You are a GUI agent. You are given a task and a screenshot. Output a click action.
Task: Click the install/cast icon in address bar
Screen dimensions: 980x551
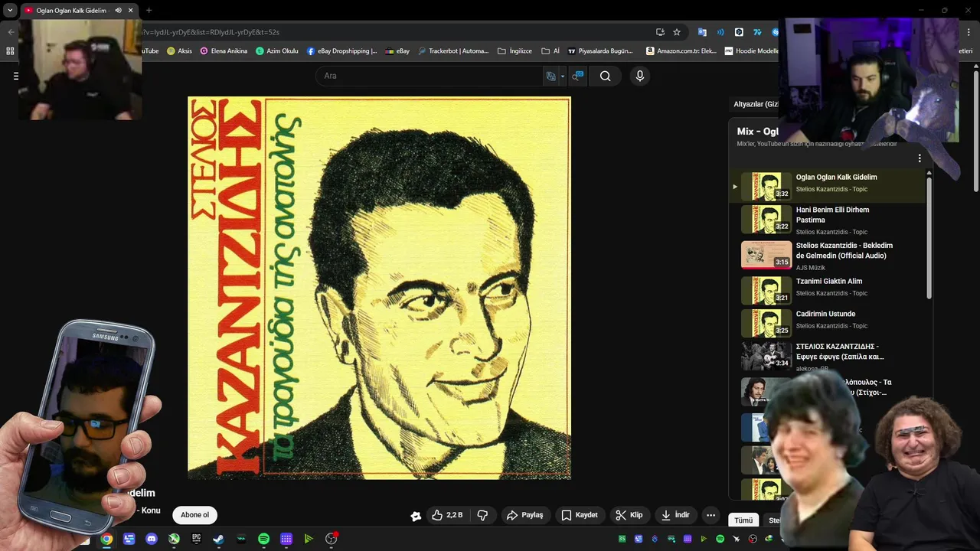(660, 32)
